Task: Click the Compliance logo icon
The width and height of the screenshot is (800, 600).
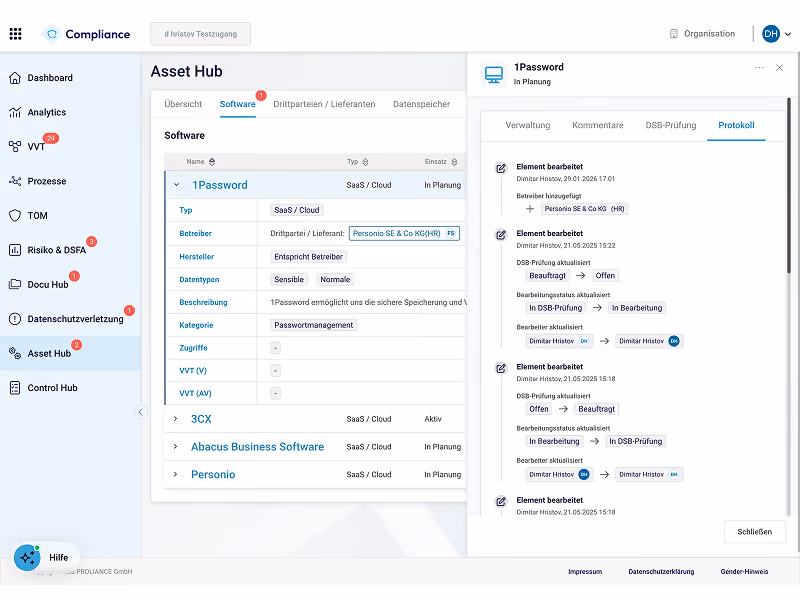Action: (x=52, y=34)
